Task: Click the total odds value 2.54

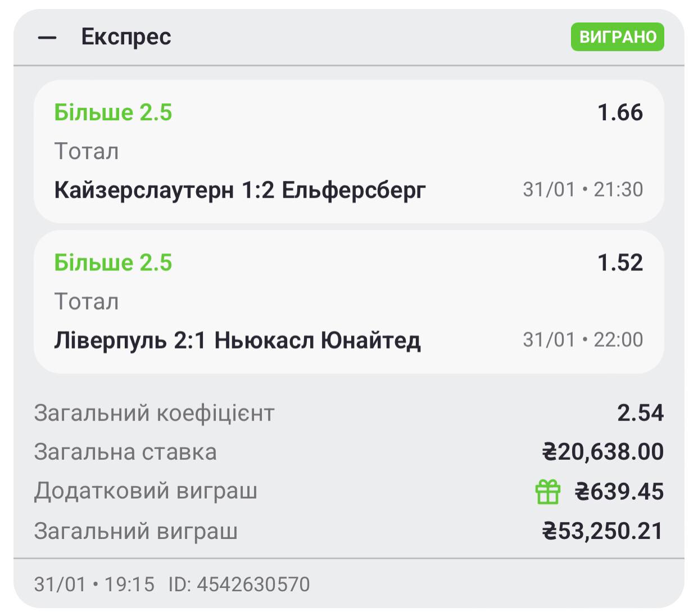Action: pyautogui.click(x=640, y=413)
